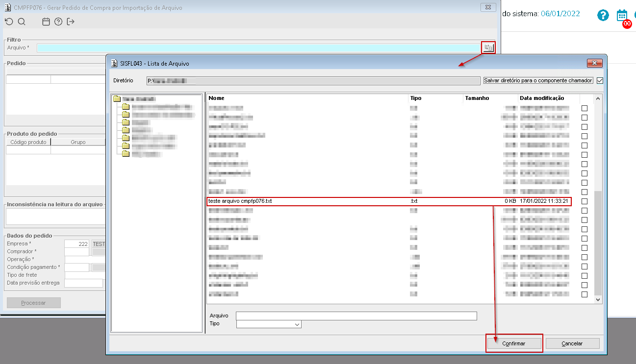Click the 'Código produto' column header
The height and width of the screenshot is (364, 636).
[x=28, y=142]
